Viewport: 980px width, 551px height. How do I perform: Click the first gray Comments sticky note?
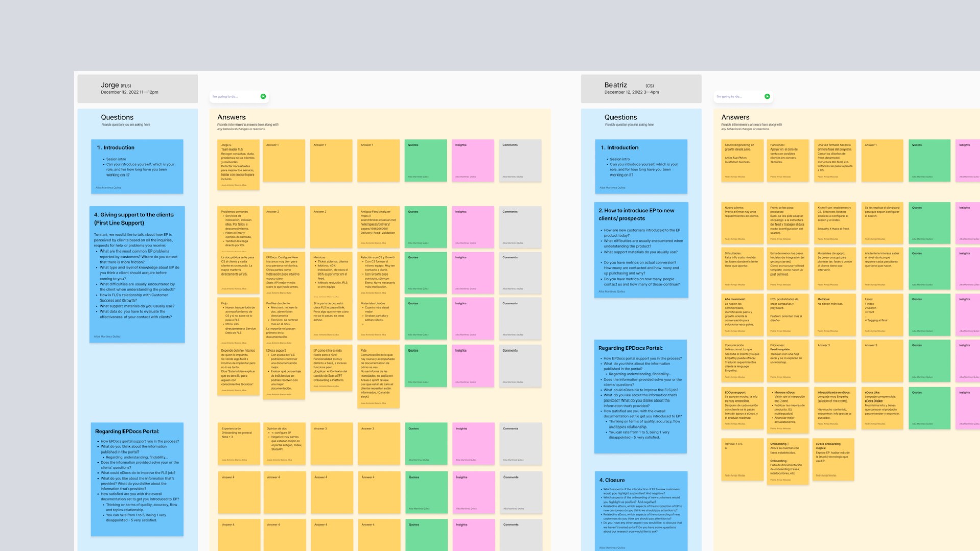click(x=520, y=160)
